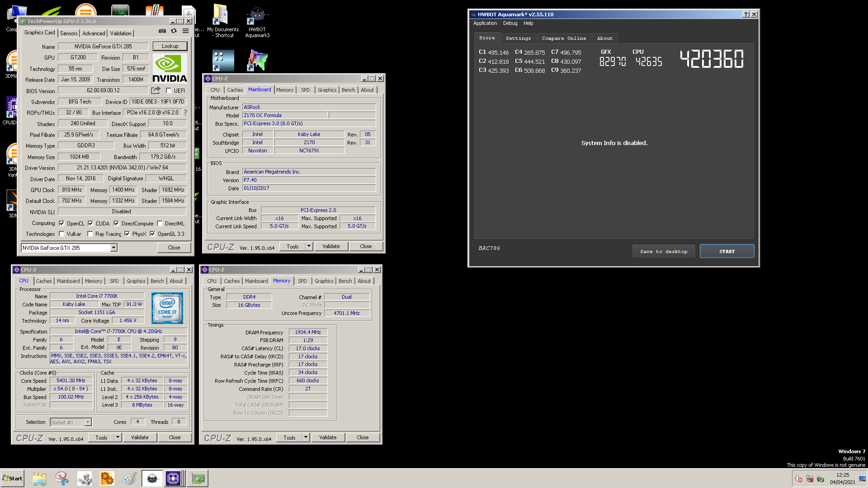Open the Validation tab in GPU-Z

[x=121, y=33]
